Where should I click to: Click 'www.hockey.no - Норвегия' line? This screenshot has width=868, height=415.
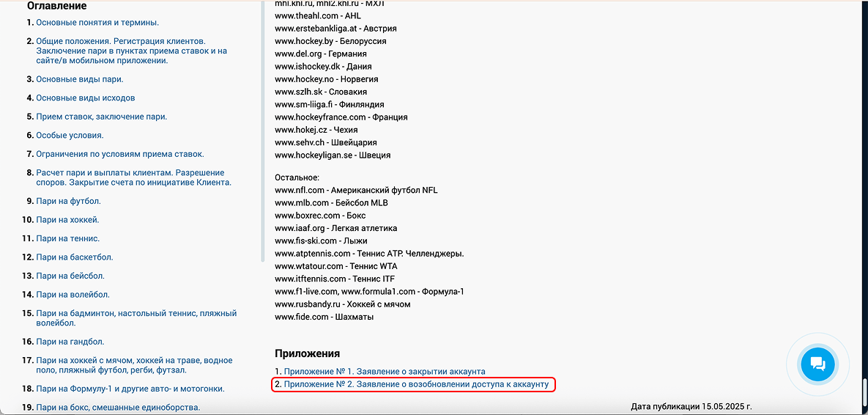tap(327, 79)
